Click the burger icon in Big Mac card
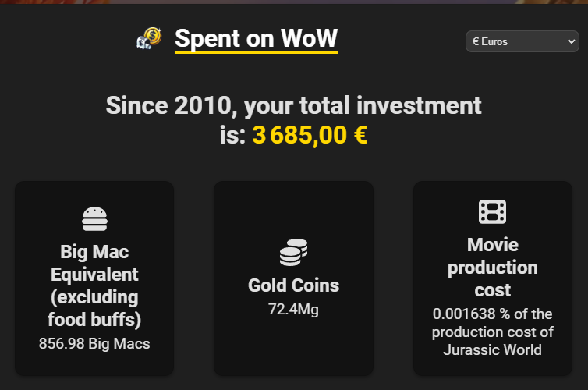Viewport: 588px width, 390px height. coord(94,219)
